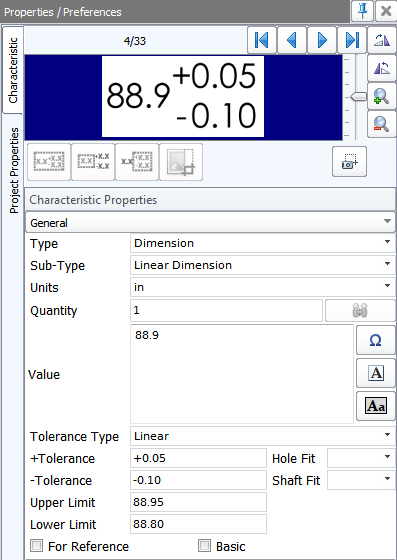Open the Units dropdown

coord(262,287)
